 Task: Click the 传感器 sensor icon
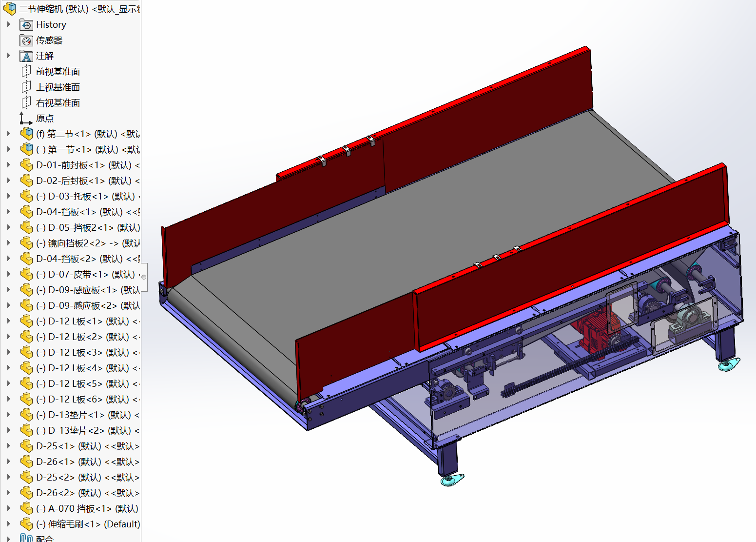coord(26,40)
